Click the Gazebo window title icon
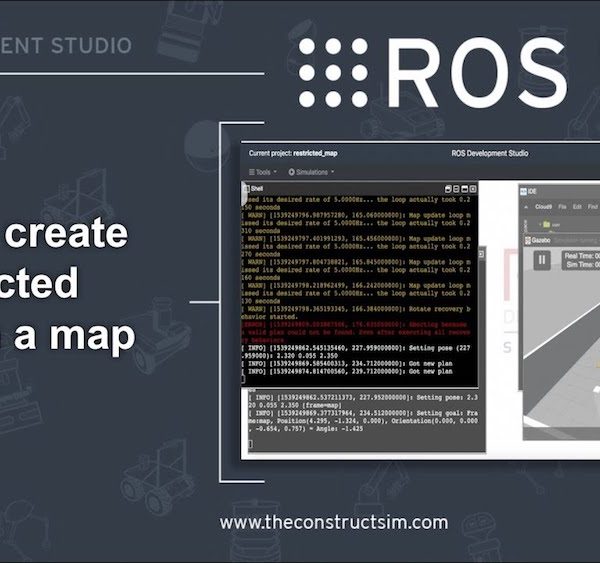 click(528, 240)
